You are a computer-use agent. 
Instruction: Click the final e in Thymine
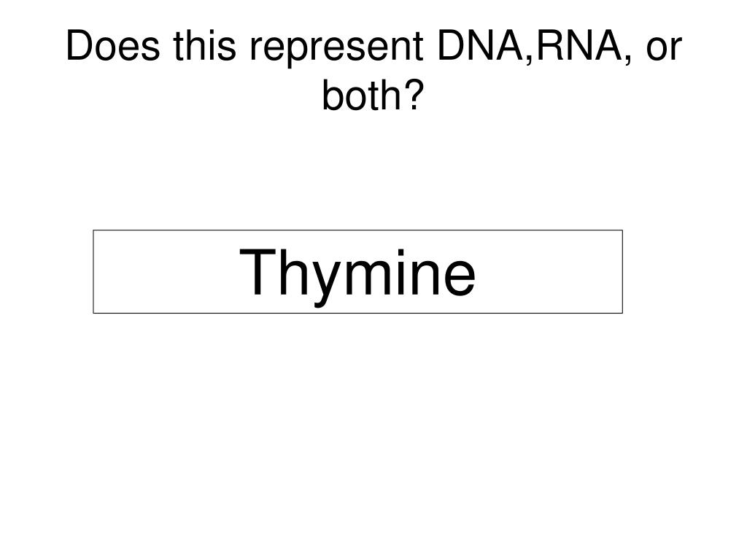[x=459, y=278]
